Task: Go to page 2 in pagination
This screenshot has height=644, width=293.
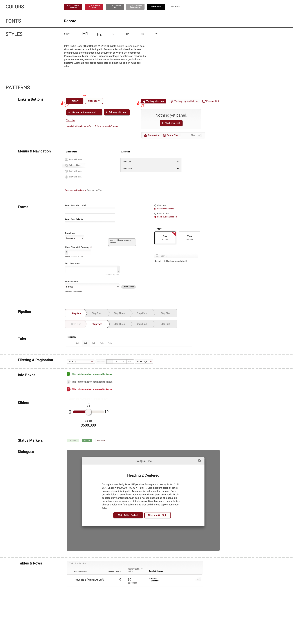Action: (x=116, y=362)
